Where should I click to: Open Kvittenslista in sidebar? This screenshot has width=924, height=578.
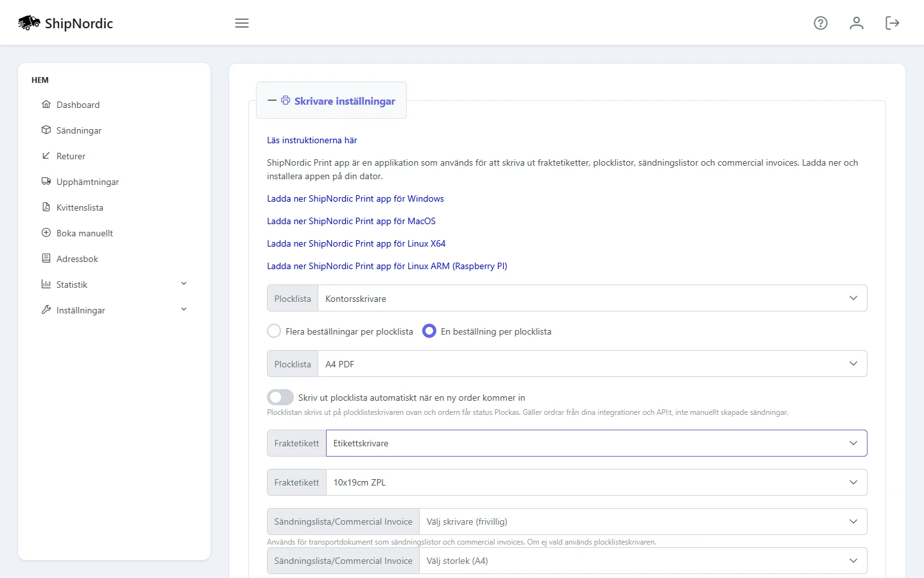[x=114, y=207]
